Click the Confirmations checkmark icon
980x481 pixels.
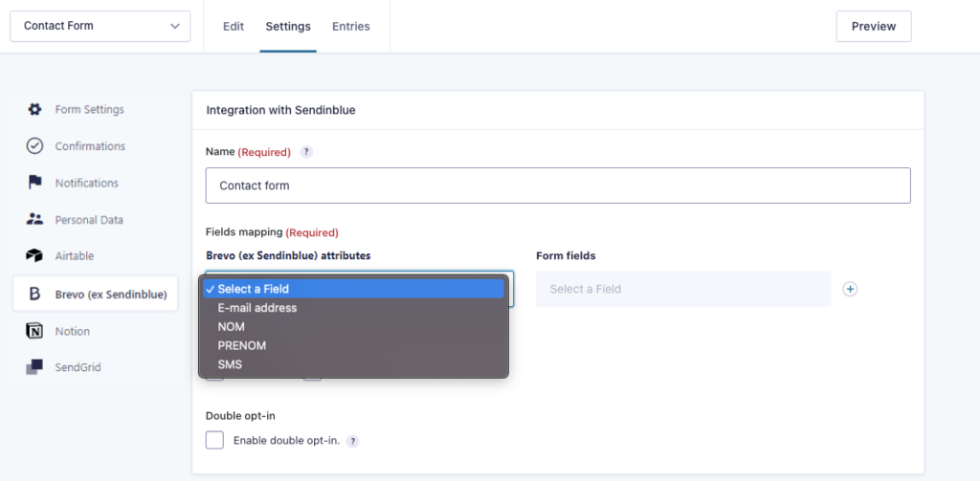pos(34,146)
